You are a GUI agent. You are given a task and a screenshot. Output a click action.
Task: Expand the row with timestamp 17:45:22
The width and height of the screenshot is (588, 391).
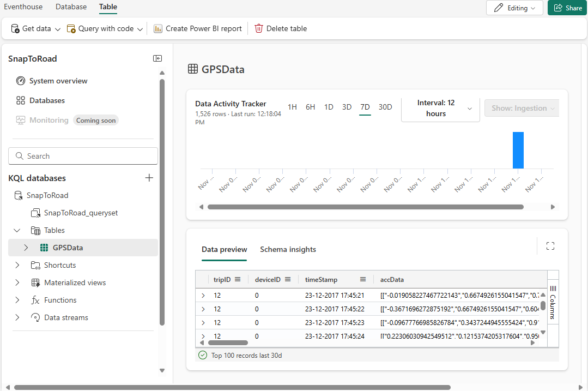(203, 309)
